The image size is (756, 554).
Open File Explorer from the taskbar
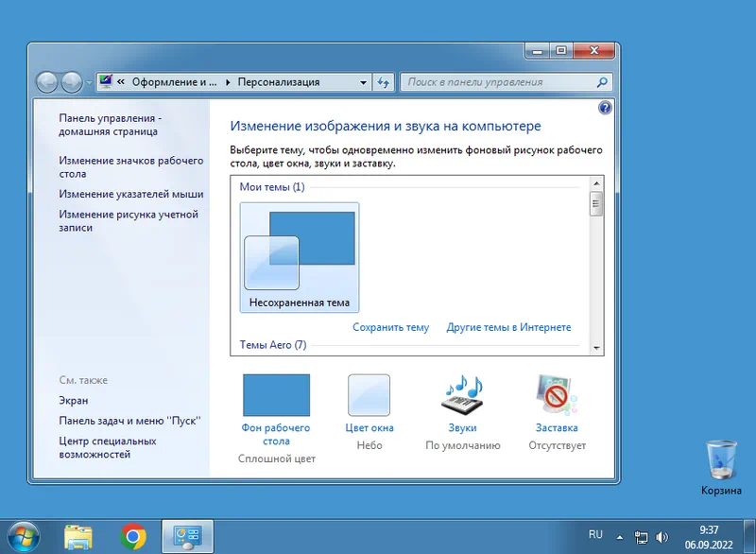(78, 536)
